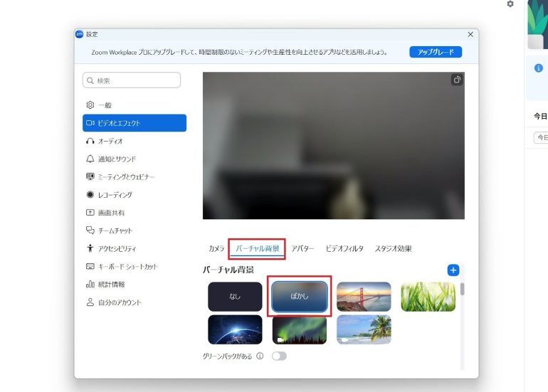
Task: Choose the Golden Gate Bridge background
Action: (x=364, y=297)
